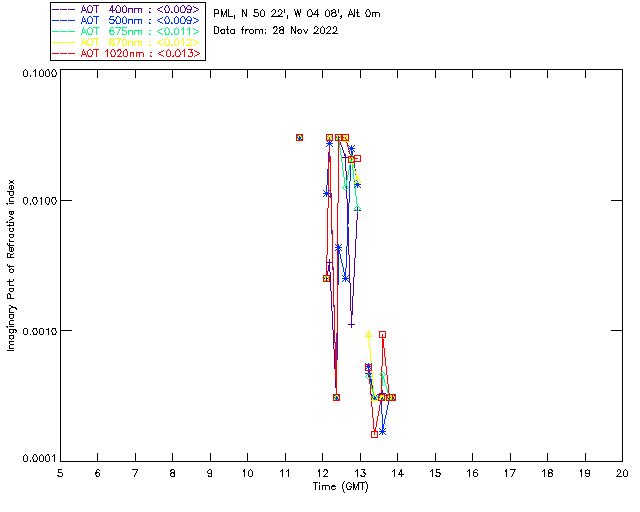Click the 'AOT 870nm : <0.012>' legend entry

126,42
